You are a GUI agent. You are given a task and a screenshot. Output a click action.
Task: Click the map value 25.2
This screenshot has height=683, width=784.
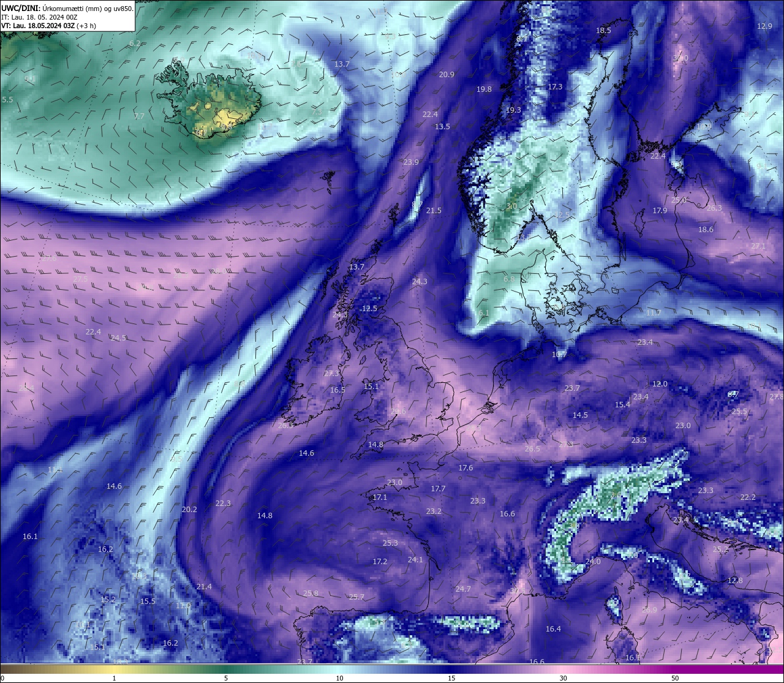click(x=720, y=550)
